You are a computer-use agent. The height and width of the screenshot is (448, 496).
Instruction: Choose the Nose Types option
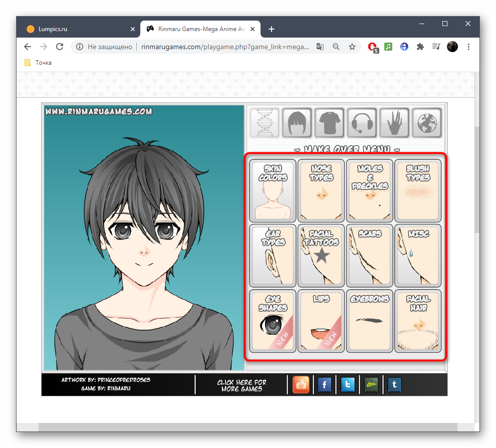pyautogui.click(x=321, y=190)
